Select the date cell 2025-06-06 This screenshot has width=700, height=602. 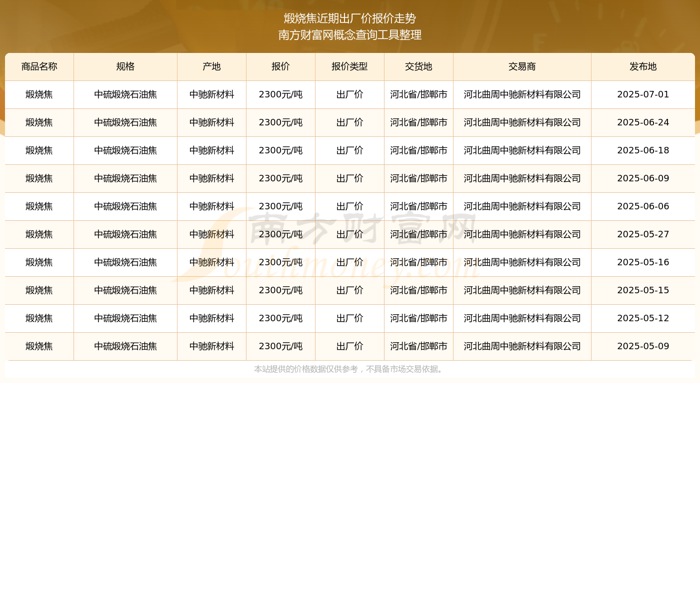pyautogui.click(x=643, y=206)
